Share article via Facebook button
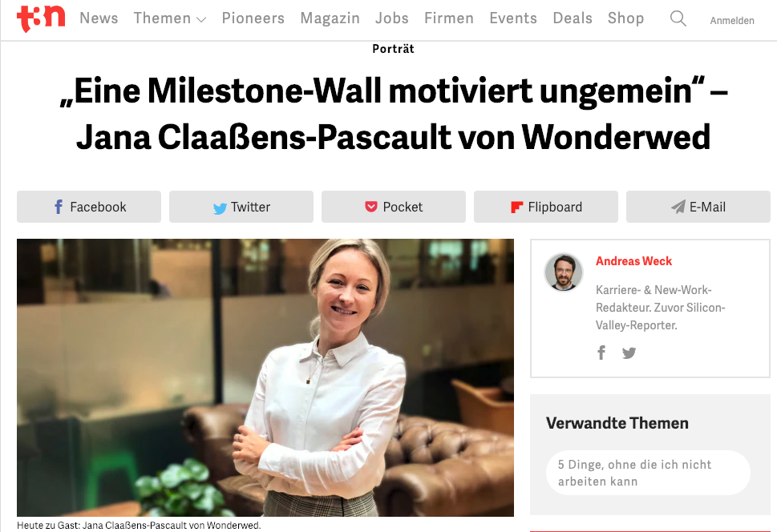Screen dimensions: 777x532 (89, 207)
